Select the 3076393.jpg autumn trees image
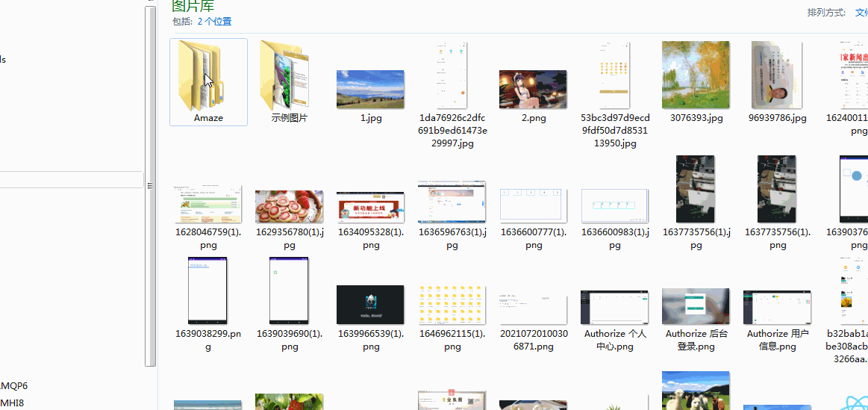Screen dimensions: 868x410 696,75
